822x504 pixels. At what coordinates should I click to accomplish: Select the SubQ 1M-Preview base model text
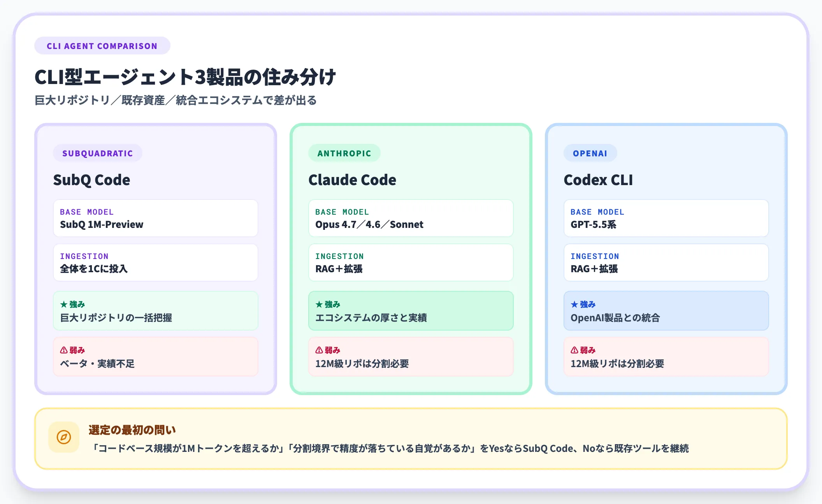(102, 224)
